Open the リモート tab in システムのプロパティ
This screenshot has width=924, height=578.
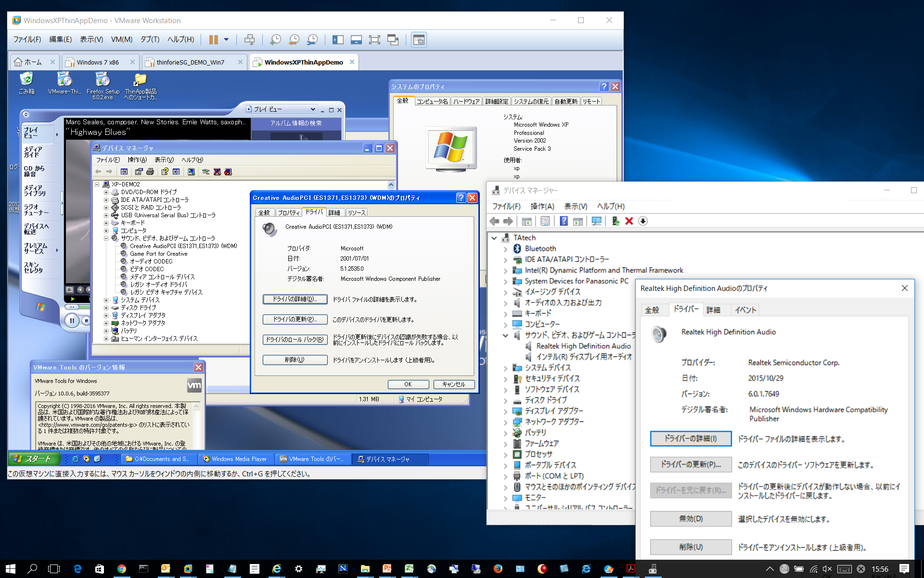591,102
